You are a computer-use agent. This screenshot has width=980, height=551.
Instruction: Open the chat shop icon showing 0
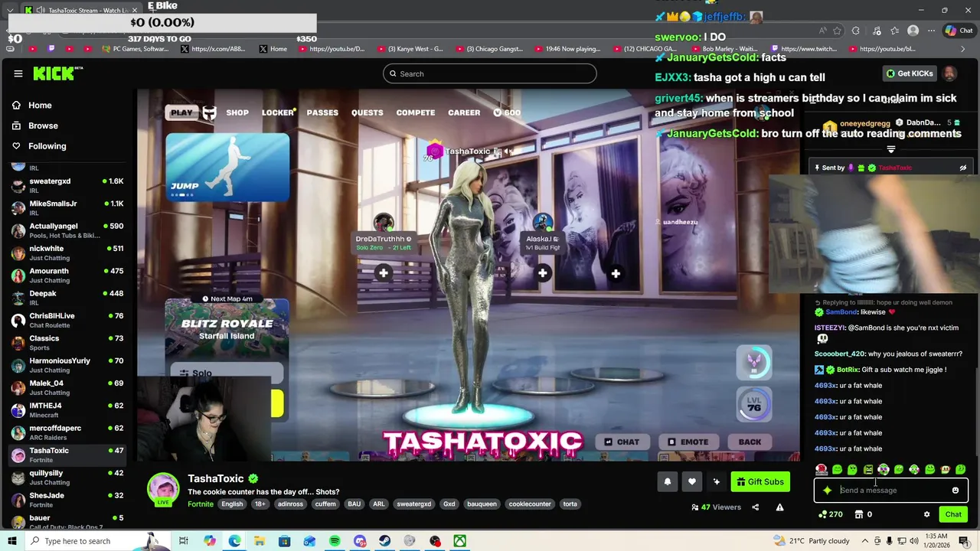pos(864,514)
